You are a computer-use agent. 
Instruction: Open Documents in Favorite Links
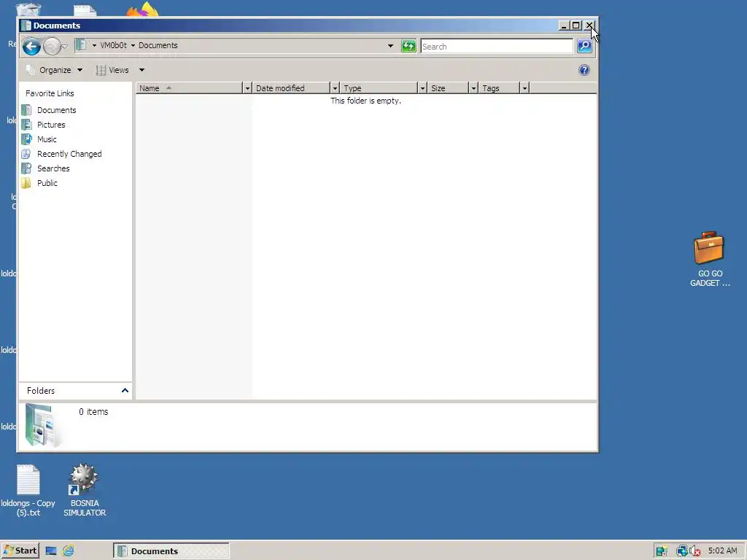coord(57,110)
